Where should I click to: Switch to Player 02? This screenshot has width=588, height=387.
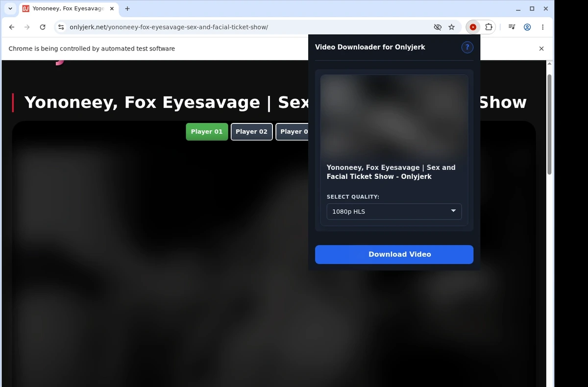tap(251, 132)
